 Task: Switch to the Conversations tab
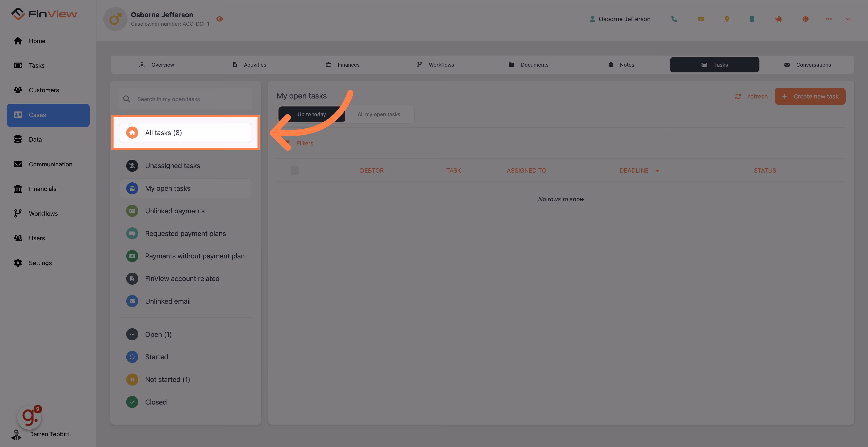[807, 65]
